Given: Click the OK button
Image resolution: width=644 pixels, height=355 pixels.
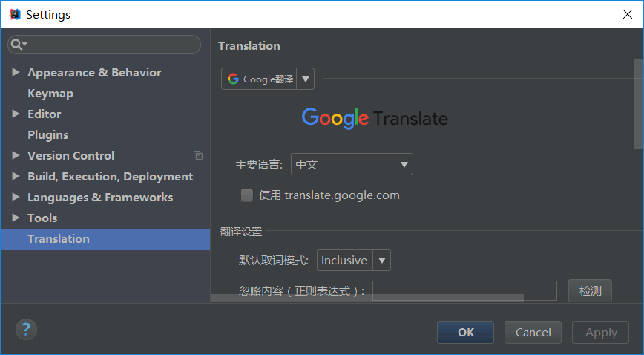Looking at the screenshot, I should (465, 332).
